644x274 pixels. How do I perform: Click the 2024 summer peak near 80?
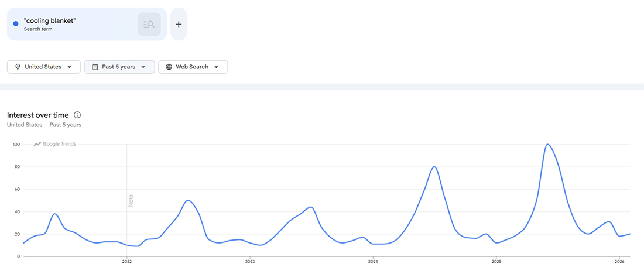[434, 167]
